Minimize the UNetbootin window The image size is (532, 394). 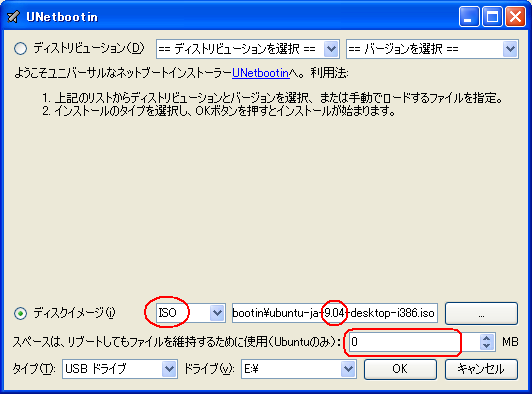[x=469, y=16]
